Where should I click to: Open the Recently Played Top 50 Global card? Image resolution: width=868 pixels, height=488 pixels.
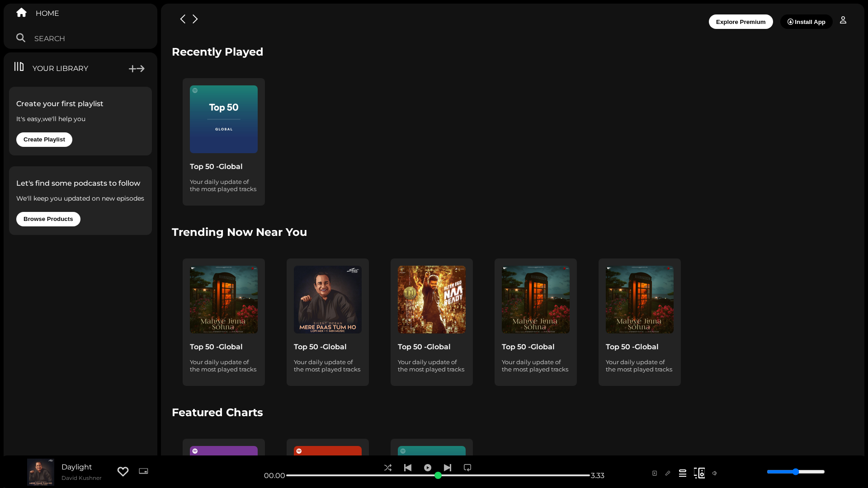coord(224,142)
